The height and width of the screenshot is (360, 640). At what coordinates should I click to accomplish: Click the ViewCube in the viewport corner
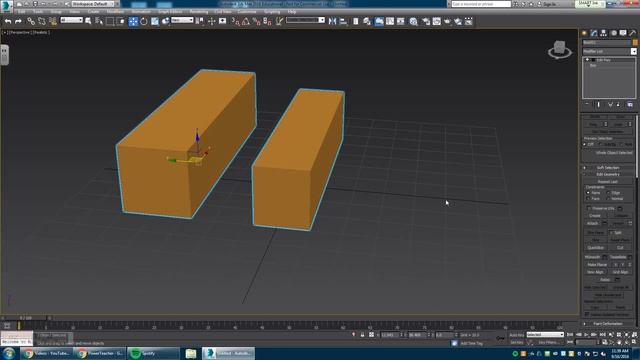coord(560,49)
